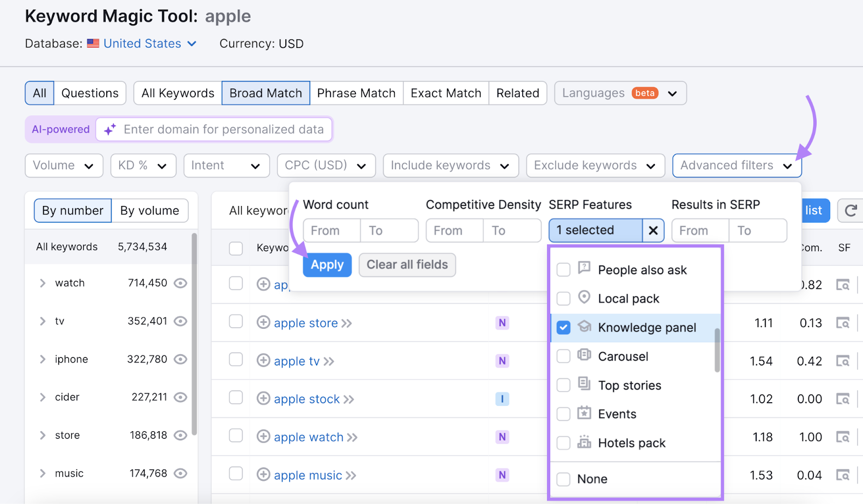Open the Languages beta dropdown
The width and height of the screenshot is (863, 504).
(619, 93)
